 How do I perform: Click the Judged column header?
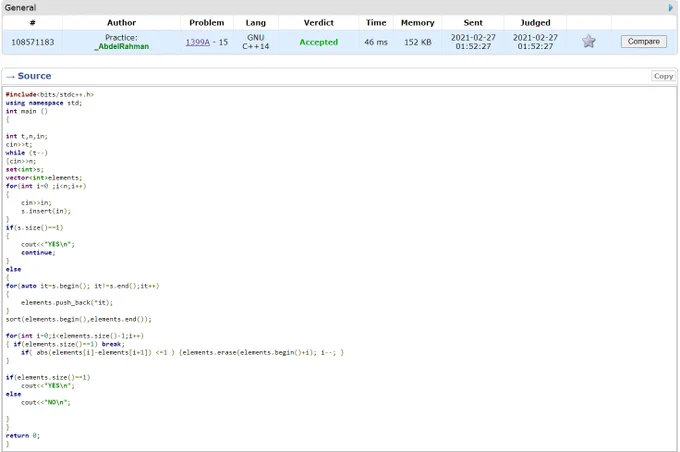coord(535,23)
